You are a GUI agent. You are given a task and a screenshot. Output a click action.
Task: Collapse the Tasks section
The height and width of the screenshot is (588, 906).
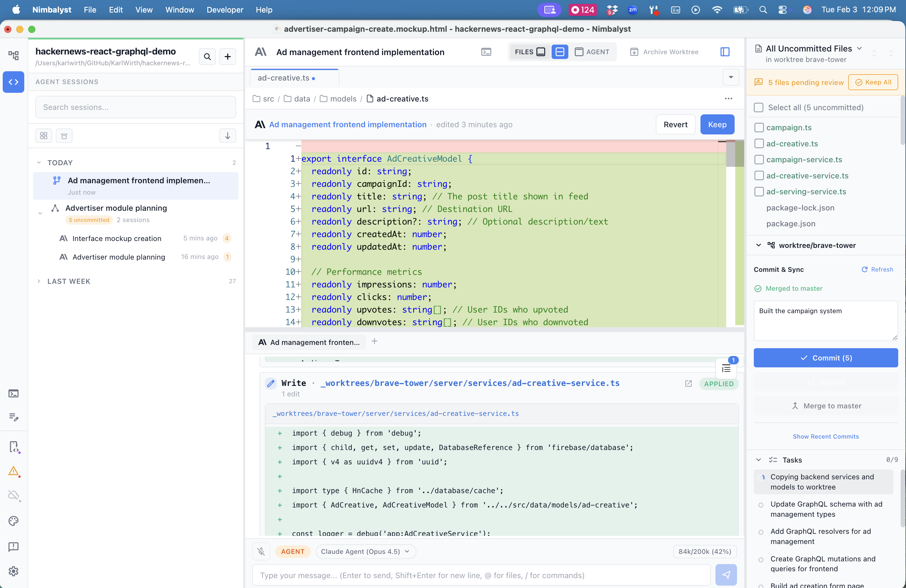point(758,460)
